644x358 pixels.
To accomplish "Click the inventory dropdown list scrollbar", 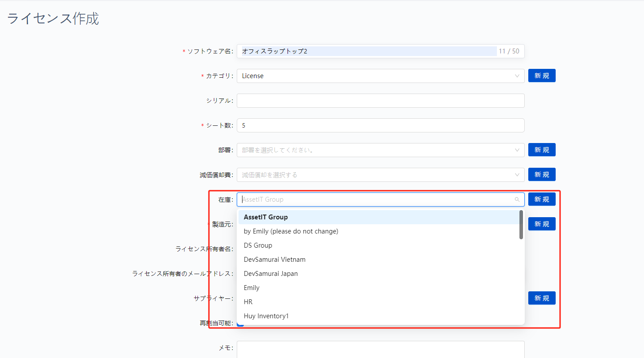I will pos(521,225).
